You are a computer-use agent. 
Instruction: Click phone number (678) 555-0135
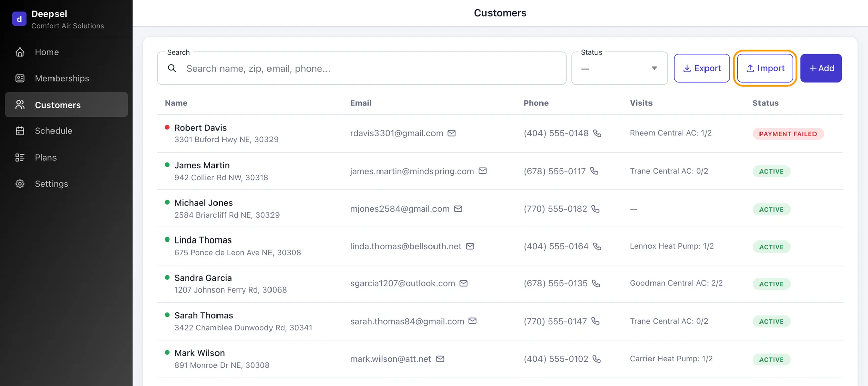(x=556, y=283)
